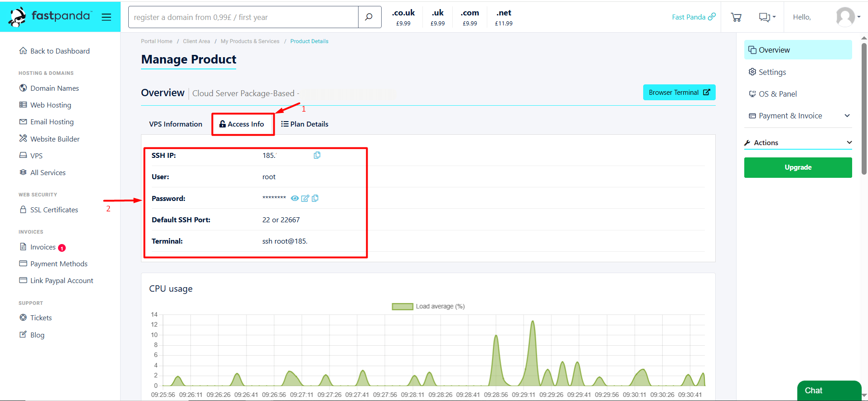
Task: Open the Plan Details tab
Action: (x=305, y=124)
